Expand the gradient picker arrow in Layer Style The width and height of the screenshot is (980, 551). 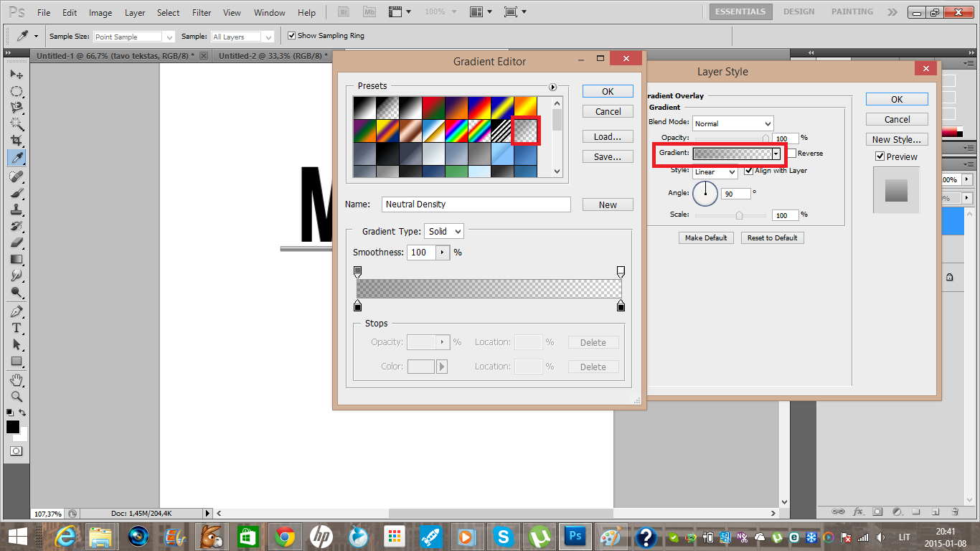tap(776, 154)
